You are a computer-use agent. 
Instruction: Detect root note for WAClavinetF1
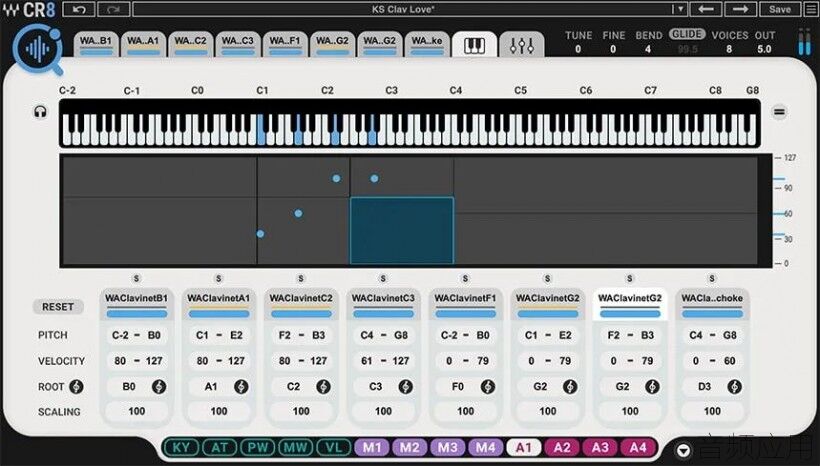[x=488, y=387]
